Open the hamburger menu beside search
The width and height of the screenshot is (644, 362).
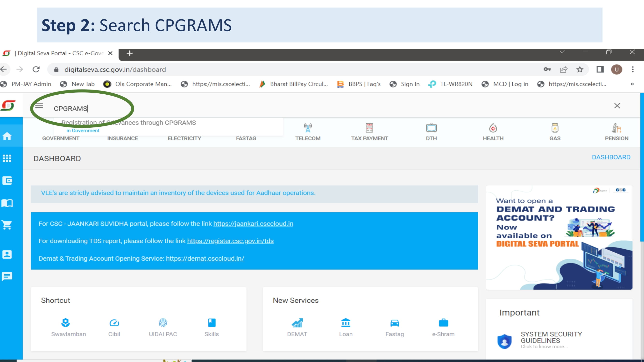click(x=39, y=106)
